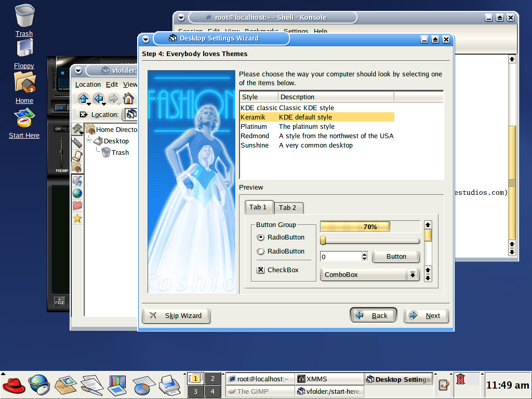Sort themes by the Style column header

point(259,97)
